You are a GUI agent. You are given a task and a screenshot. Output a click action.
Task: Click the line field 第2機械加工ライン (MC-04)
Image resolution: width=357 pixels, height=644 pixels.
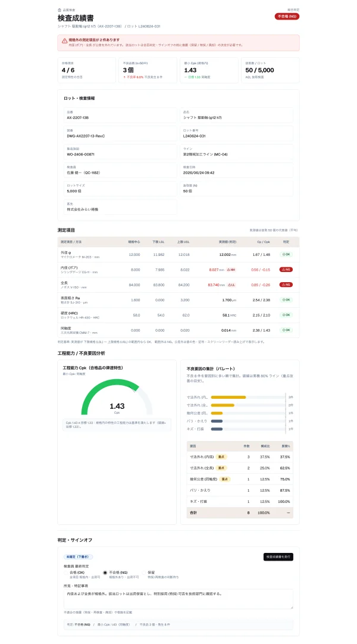point(236,152)
